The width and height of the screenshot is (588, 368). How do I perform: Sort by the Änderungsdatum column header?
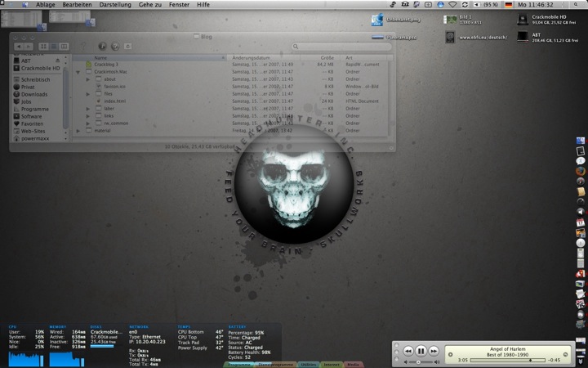tap(265, 58)
